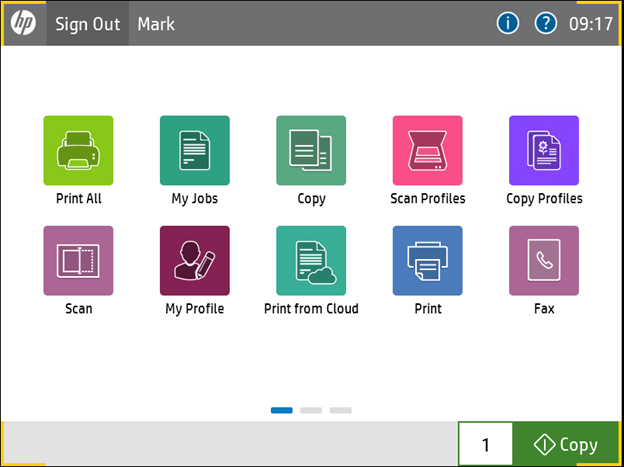
Task: Click the information icon in header
Action: click(508, 23)
